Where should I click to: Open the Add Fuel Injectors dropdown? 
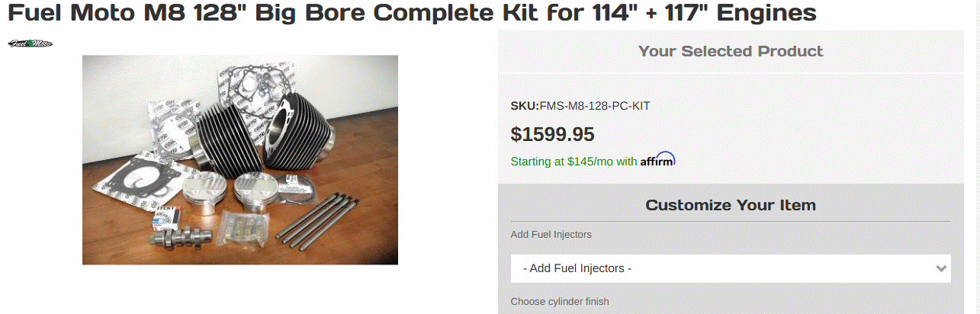coord(730,268)
